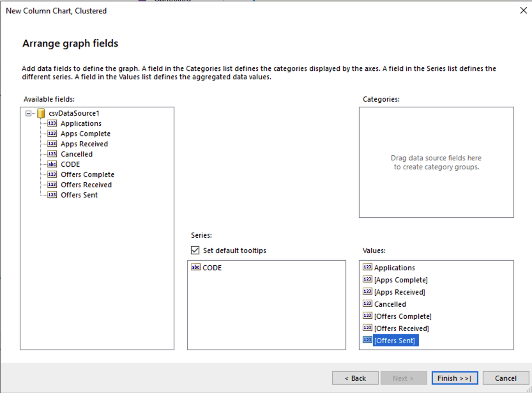Click numeric icon beside [Apps Complete] in Values

tap(367, 279)
